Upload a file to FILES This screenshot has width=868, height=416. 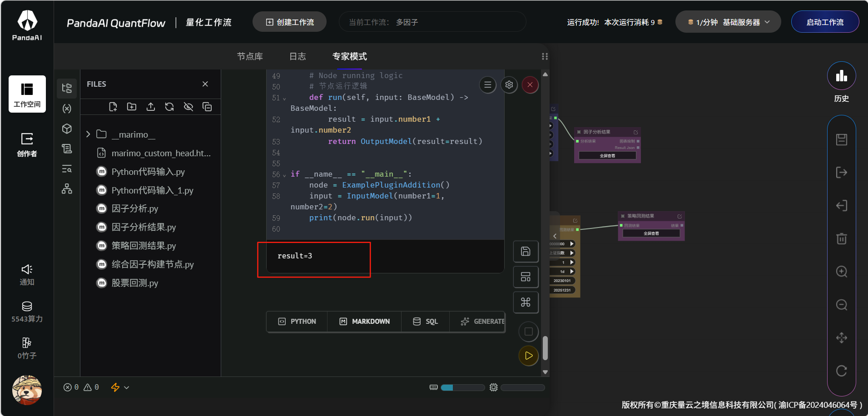coord(151,107)
